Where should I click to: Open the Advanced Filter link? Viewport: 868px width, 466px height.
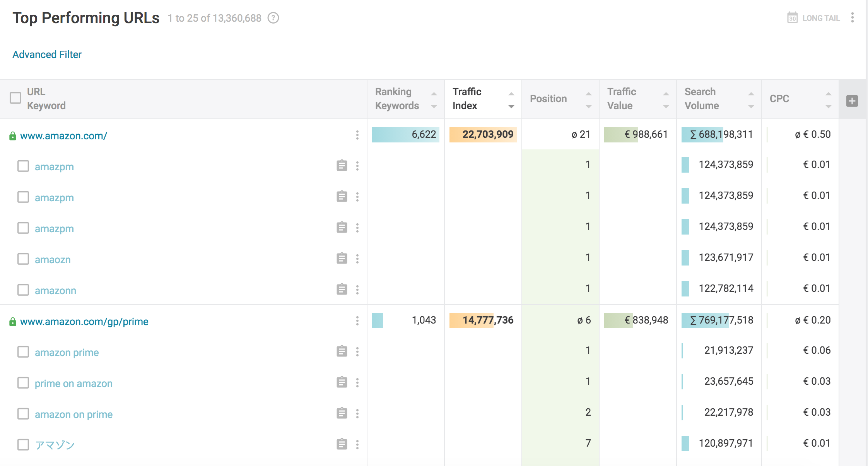click(47, 55)
